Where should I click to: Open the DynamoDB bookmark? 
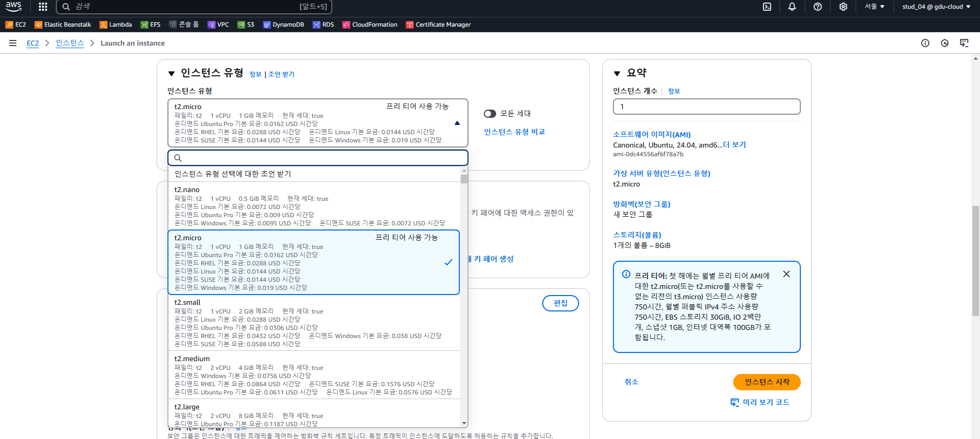point(284,25)
